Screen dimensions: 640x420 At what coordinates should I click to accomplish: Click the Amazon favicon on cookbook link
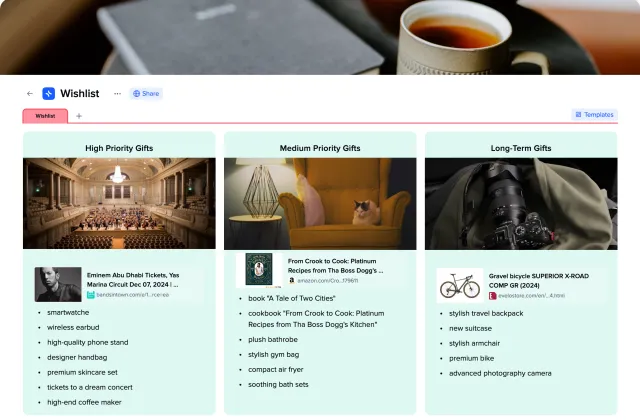pyautogui.click(x=291, y=280)
